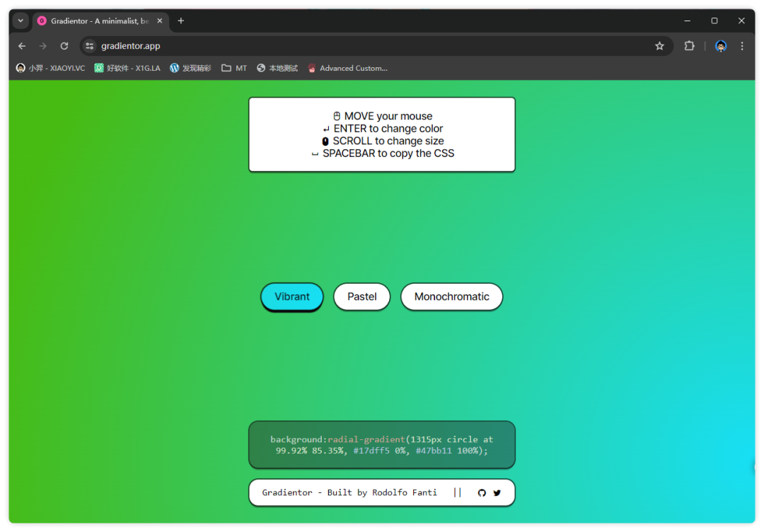Select the Vibrant color mode
Image resolution: width=764 pixels, height=532 pixels.
(292, 297)
